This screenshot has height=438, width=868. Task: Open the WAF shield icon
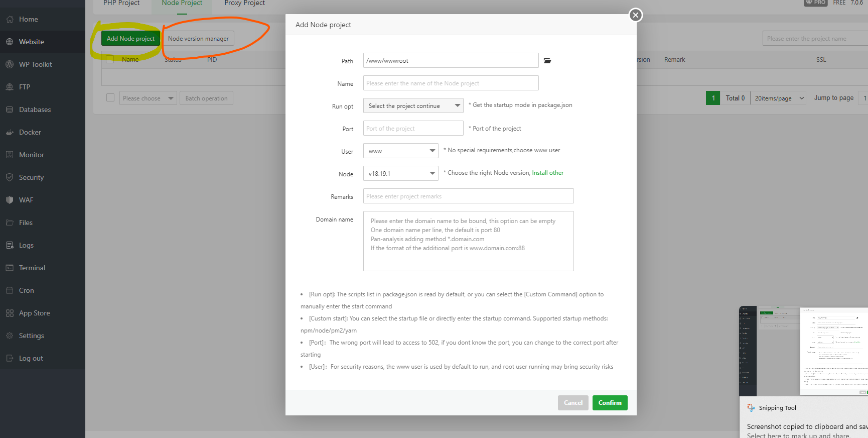click(x=10, y=200)
